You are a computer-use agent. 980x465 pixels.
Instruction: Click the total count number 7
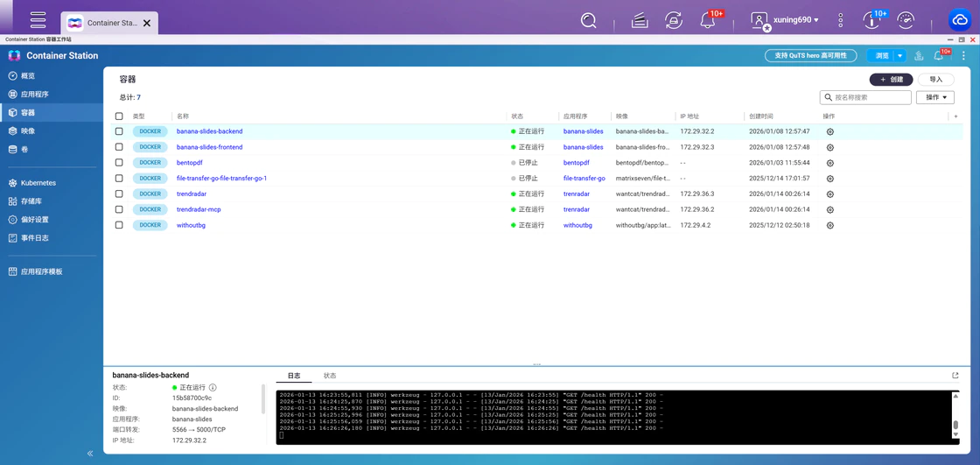point(139,97)
